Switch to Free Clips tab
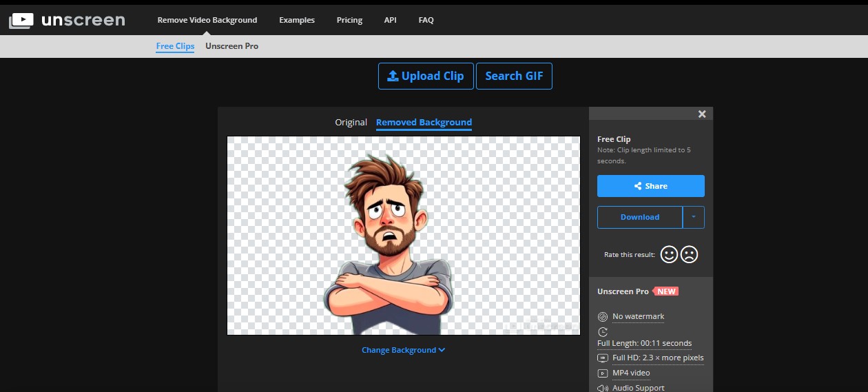This screenshot has width=868, height=392. [x=175, y=46]
